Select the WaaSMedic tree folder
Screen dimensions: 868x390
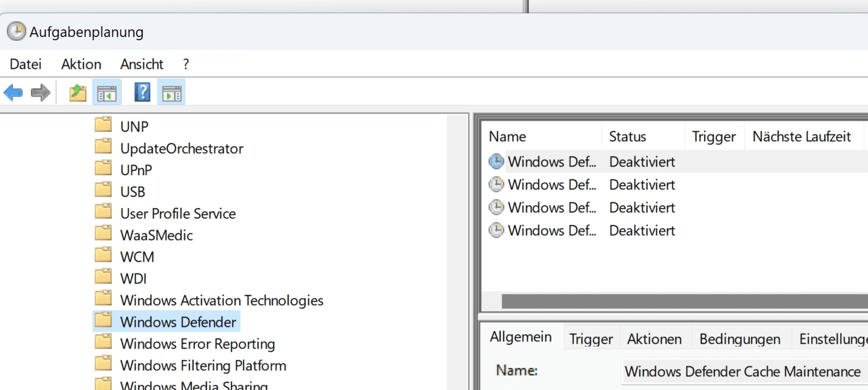156,235
